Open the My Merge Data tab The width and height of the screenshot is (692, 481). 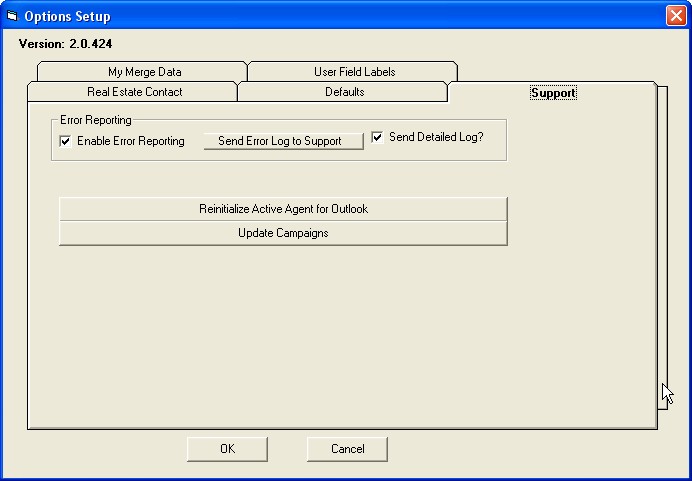click(x=142, y=71)
